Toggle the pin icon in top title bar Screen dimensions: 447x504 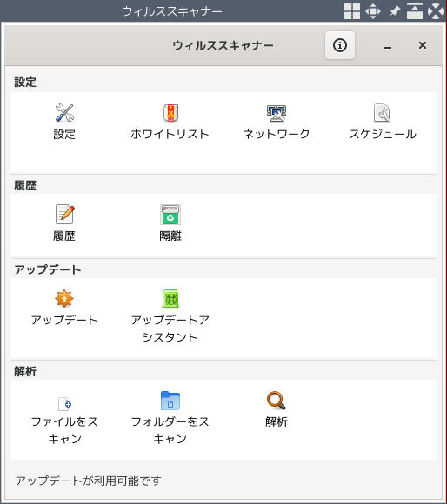[395, 11]
